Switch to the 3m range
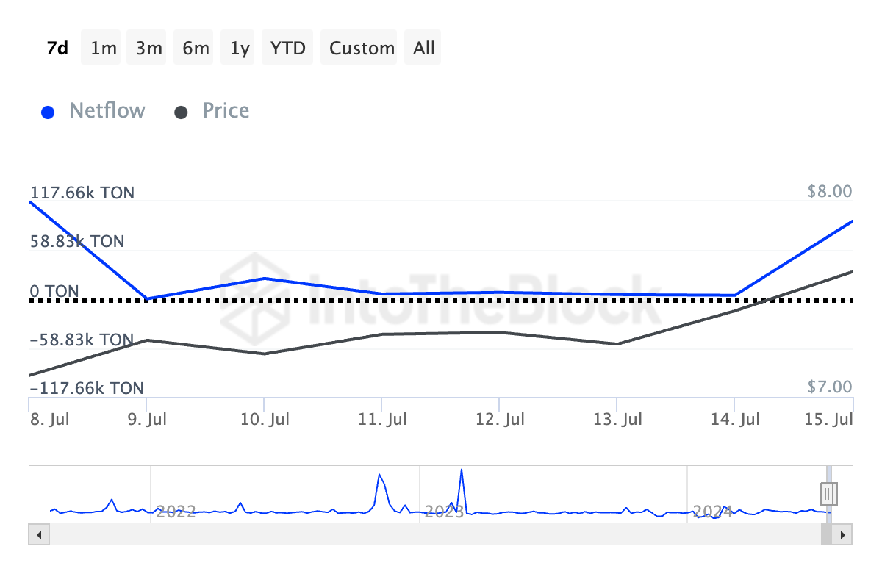The width and height of the screenshot is (882, 588). 149,49
